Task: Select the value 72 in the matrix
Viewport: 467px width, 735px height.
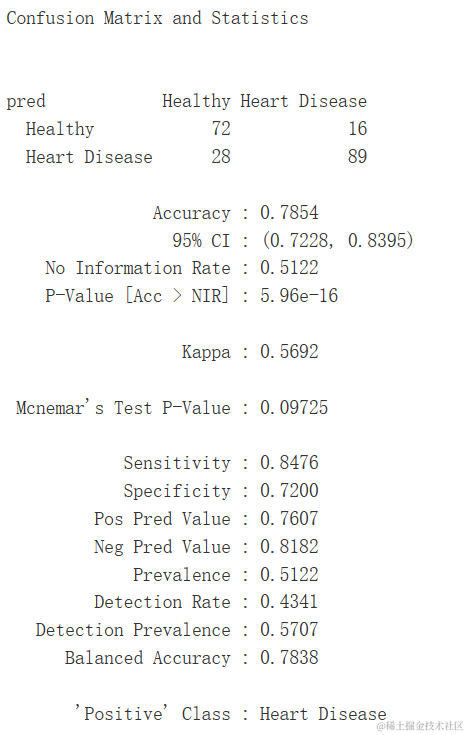Action: pos(221,128)
